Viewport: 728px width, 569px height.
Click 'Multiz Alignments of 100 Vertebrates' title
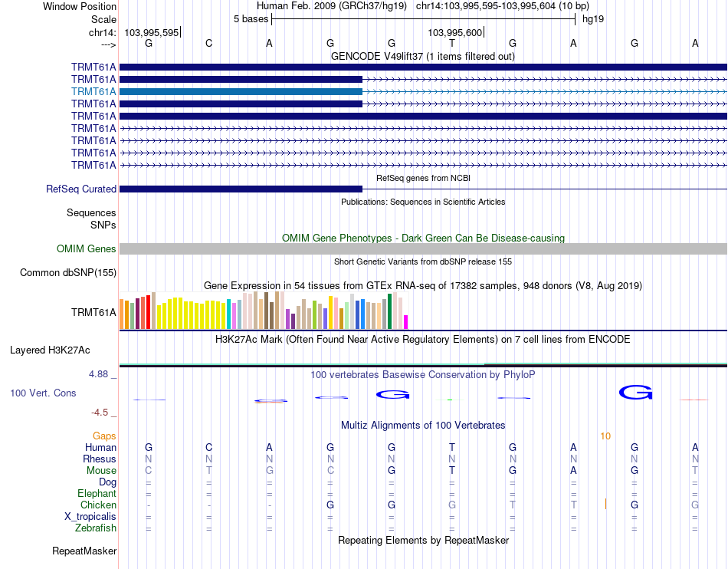[x=423, y=425]
